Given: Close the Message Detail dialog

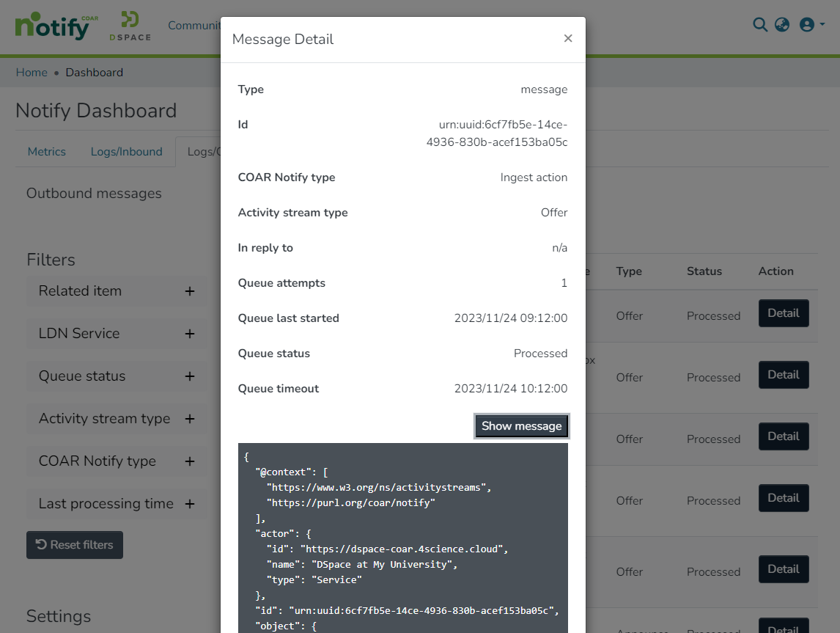Looking at the screenshot, I should point(567,38).
